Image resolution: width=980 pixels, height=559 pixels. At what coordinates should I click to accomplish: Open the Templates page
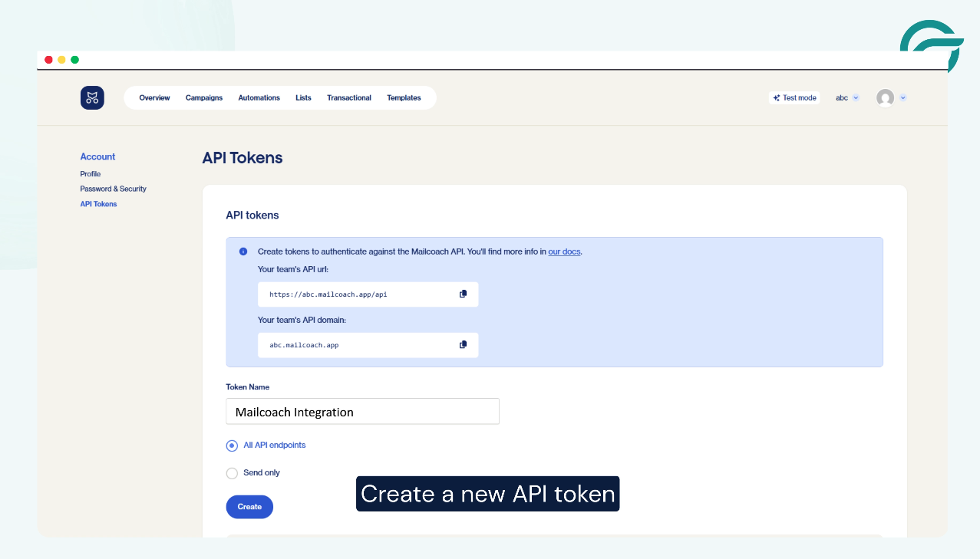tap(404, 97)
